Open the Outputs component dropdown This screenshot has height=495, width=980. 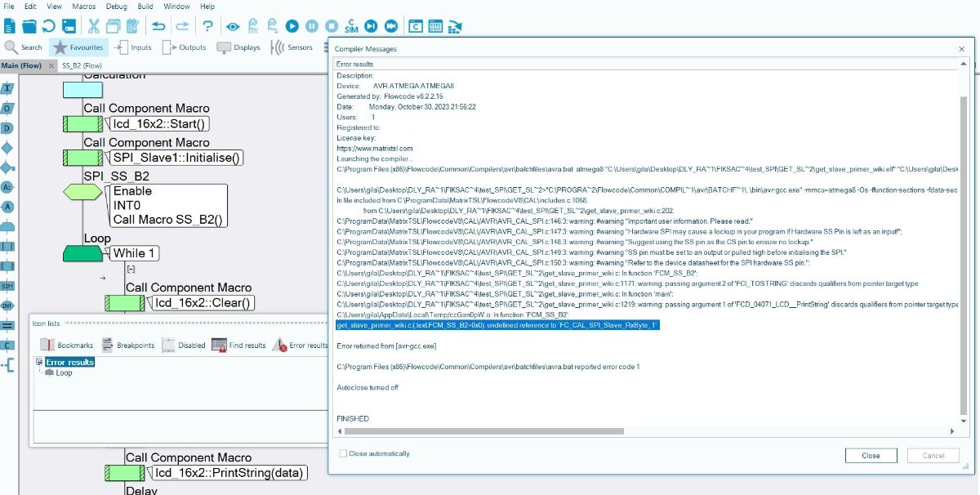[x=184, y=47]
